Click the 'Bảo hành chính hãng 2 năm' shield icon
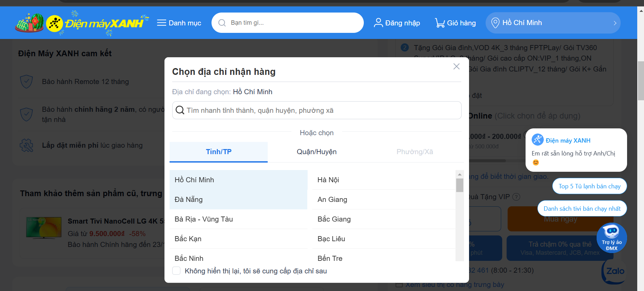 26,115
